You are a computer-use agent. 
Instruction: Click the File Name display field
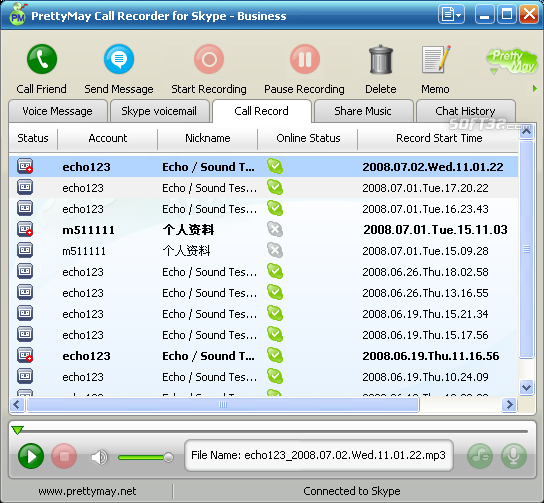coord(318,455)
